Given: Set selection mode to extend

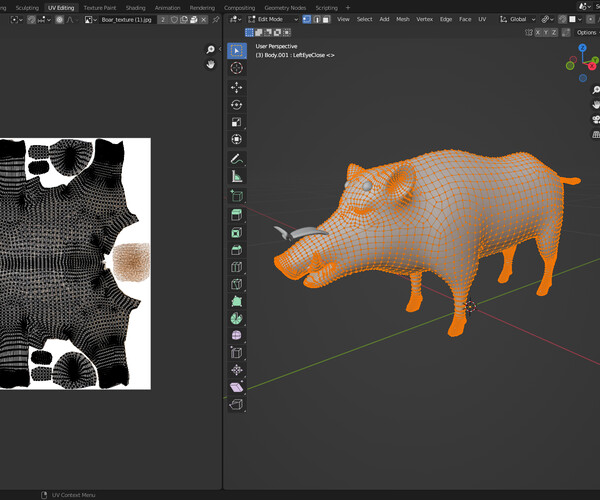Looking at the screenshot, I should [259, 33].
